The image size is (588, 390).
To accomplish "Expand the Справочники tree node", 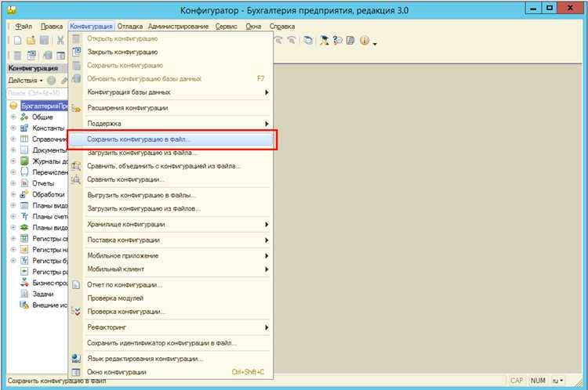I will click(13, 139).
